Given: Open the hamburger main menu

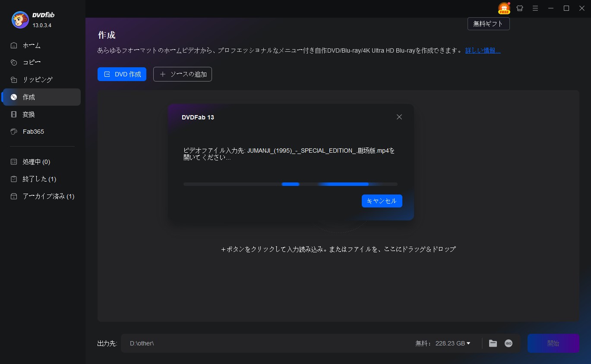Looking at the screenshot, I should pyautogui.click(x=535, y=8).
